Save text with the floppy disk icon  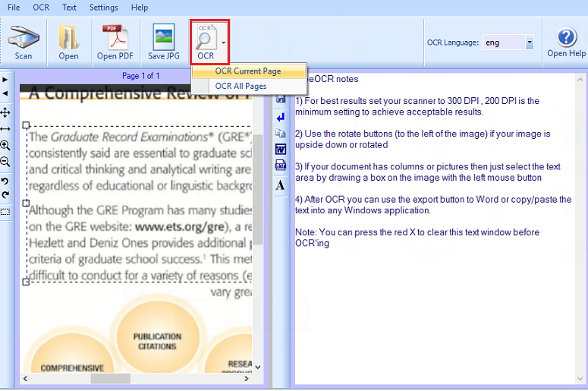click(x=281, y=99)
